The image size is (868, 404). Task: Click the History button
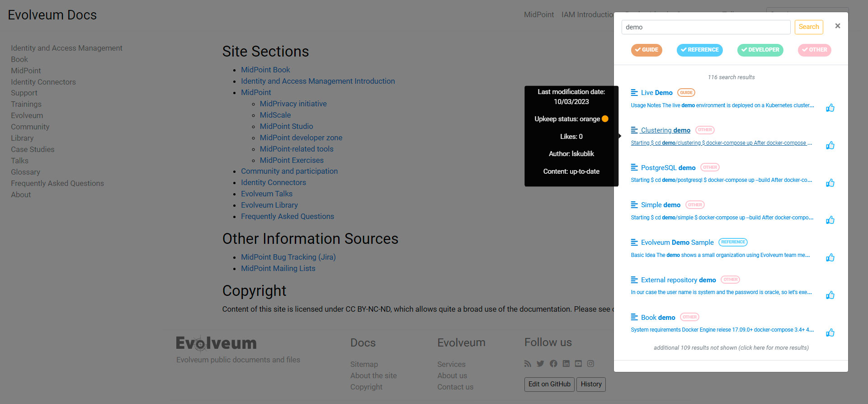(x=591, y=384)
